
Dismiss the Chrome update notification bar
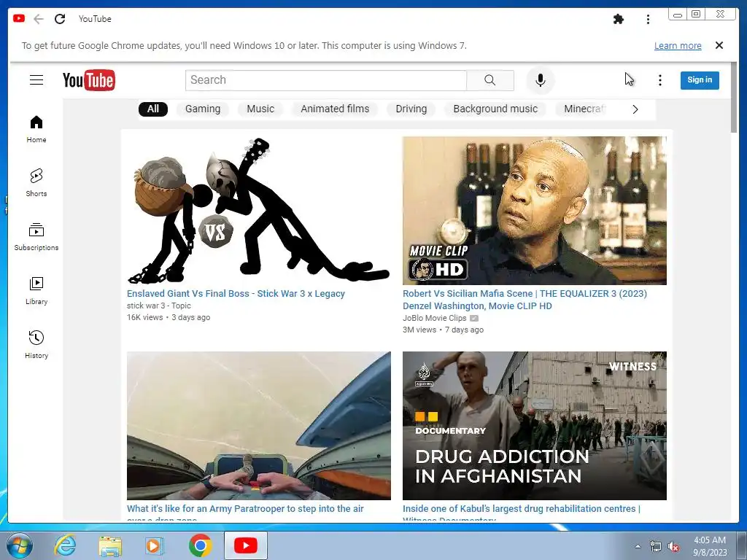pos(719,45)
